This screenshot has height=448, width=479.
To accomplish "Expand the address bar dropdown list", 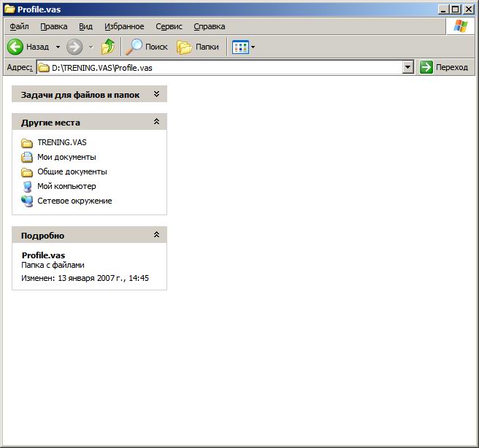I will [x=408, y=67].
